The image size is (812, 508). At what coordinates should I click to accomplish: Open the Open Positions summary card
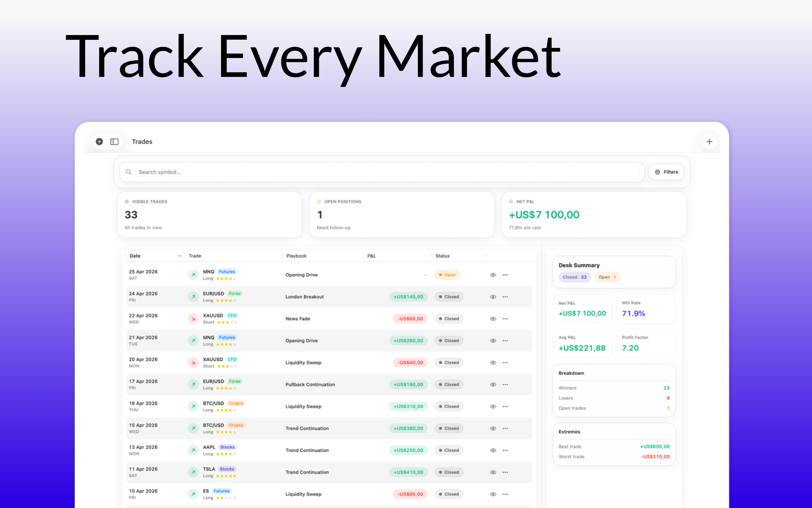(x=402, y=215)
